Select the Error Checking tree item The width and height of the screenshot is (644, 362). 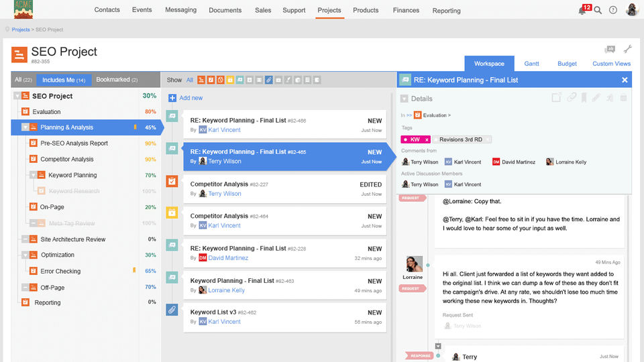click(60, 271)
